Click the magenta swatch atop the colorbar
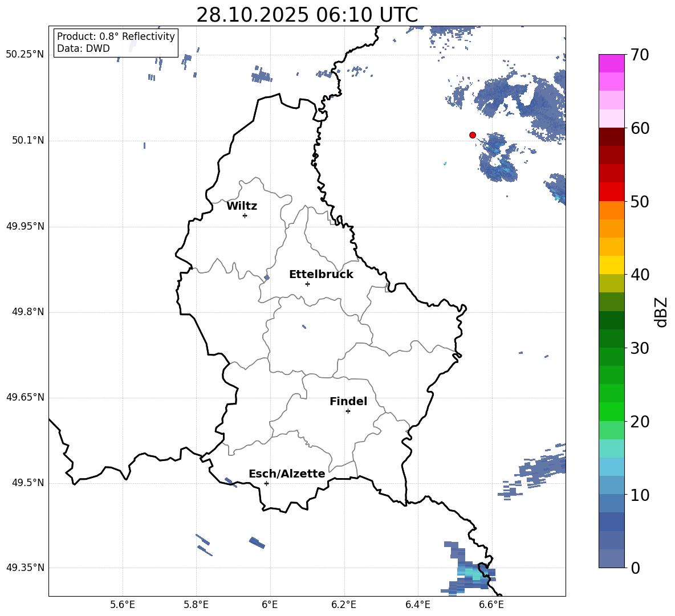675x616 pixels. pos(611,63)
